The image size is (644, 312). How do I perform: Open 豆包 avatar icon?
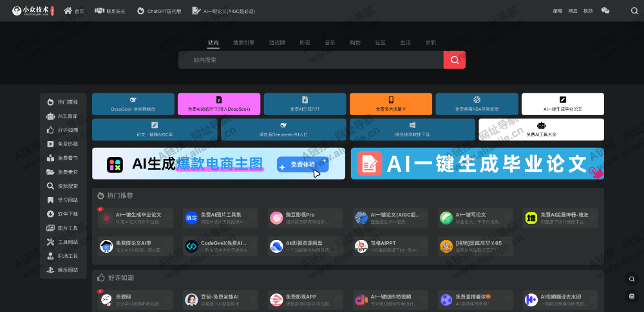[191, 300]
